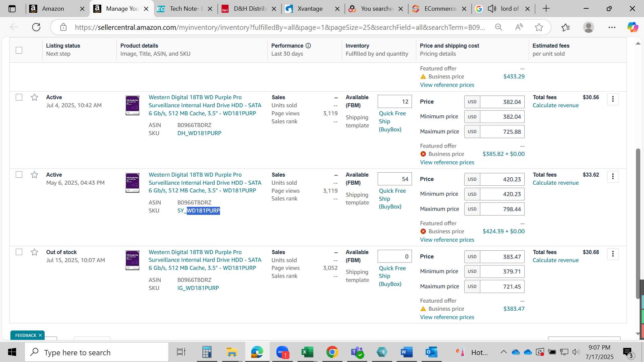Click Windows search box
The height and width of the screenshot is (362, 644).
[x=97, y=352]
